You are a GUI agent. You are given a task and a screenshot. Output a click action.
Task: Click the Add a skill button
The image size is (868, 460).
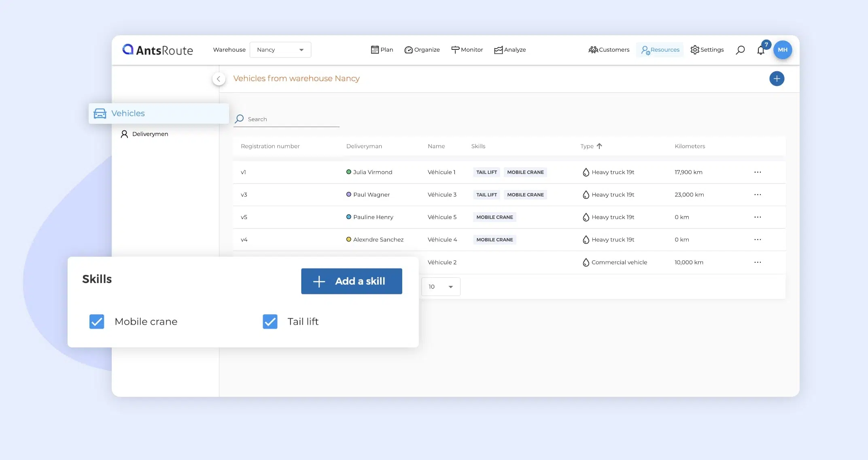[351, 281]
